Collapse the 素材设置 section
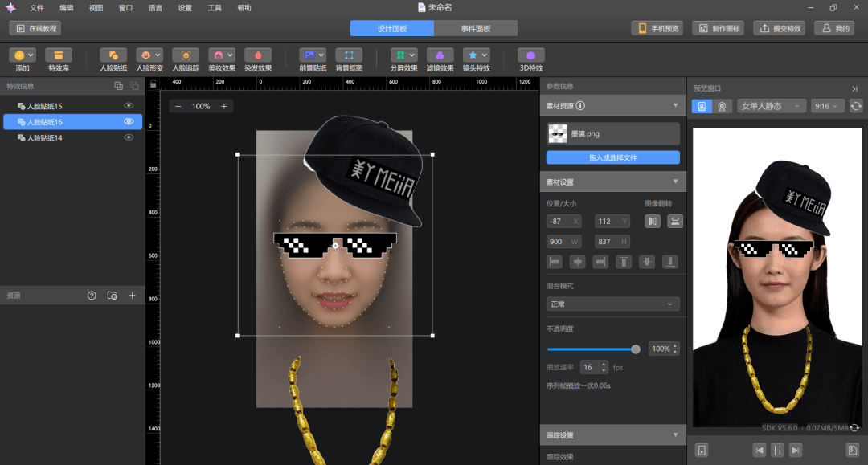The image size is (868, 465). pos(675,182)
